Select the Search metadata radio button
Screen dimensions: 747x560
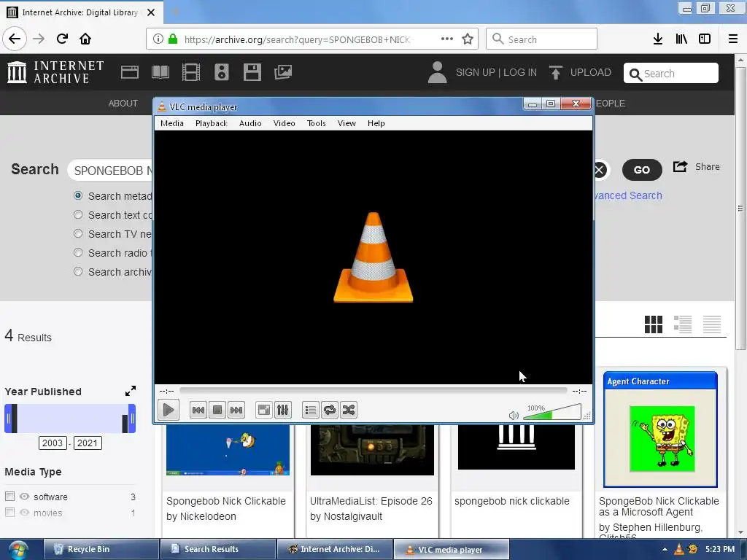78,195
